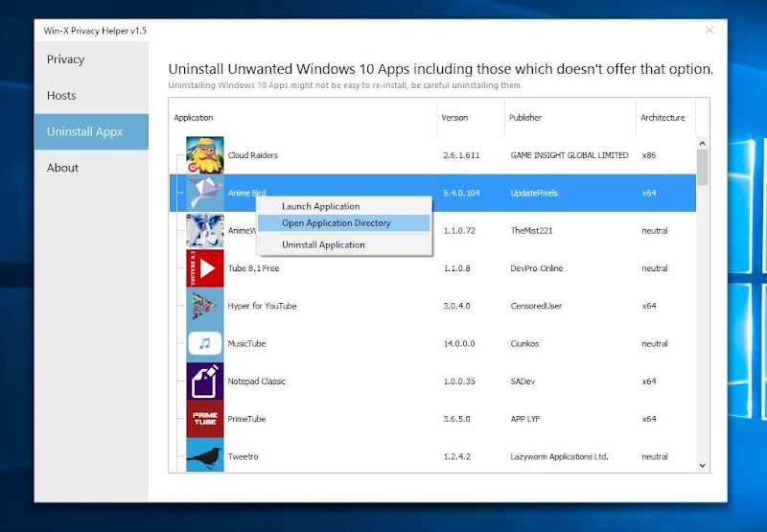
Task: Click publisher UpdatePixels cell
Action: 534,193
